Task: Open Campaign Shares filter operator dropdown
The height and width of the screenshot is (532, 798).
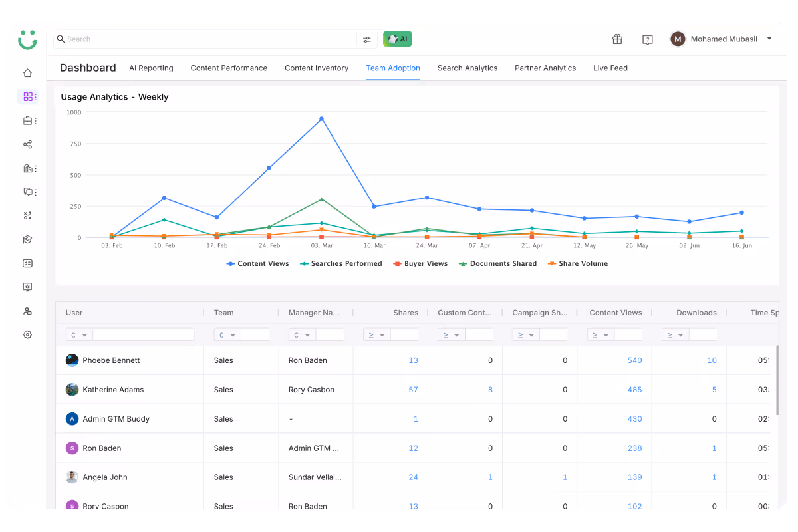Action: pos(525,335)
